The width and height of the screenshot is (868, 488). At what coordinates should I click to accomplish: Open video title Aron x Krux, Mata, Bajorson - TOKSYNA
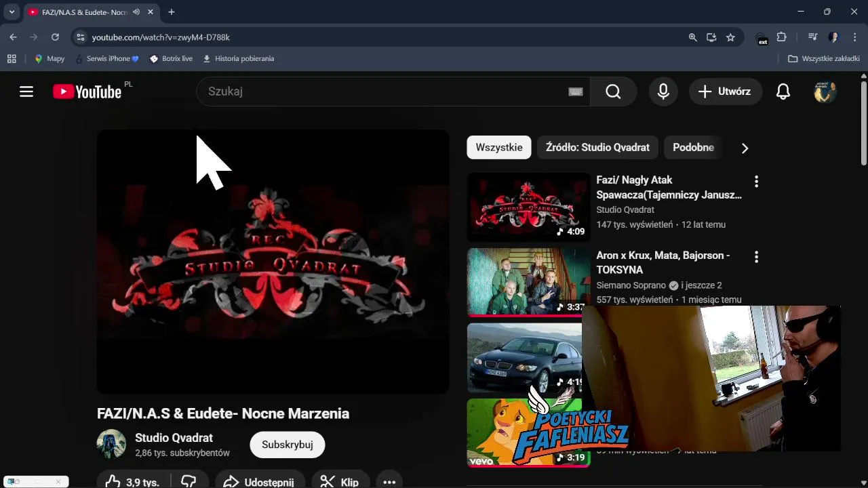click(x=663, y=262)
